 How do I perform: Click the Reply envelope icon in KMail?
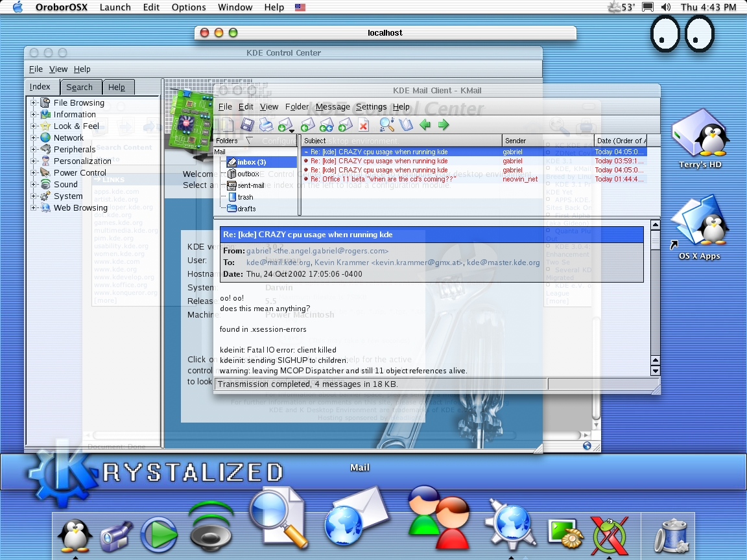(308, 124)
